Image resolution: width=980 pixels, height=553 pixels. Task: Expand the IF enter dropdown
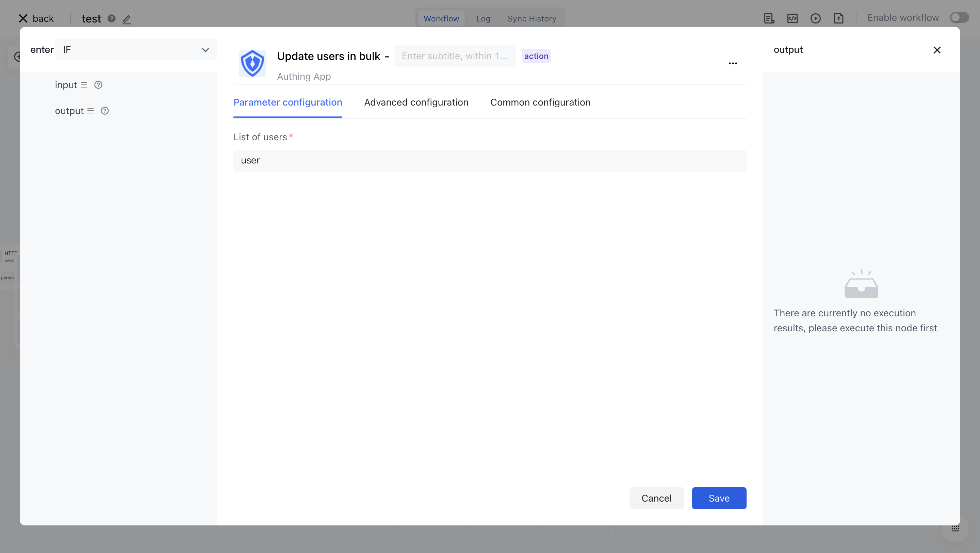point(136,50)
